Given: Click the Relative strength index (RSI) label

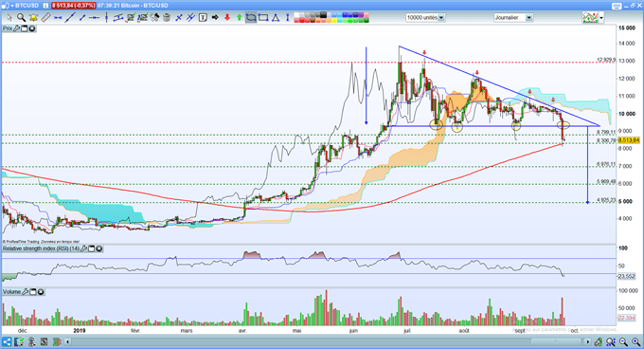Looking at the screenshot, I should 41,248.
